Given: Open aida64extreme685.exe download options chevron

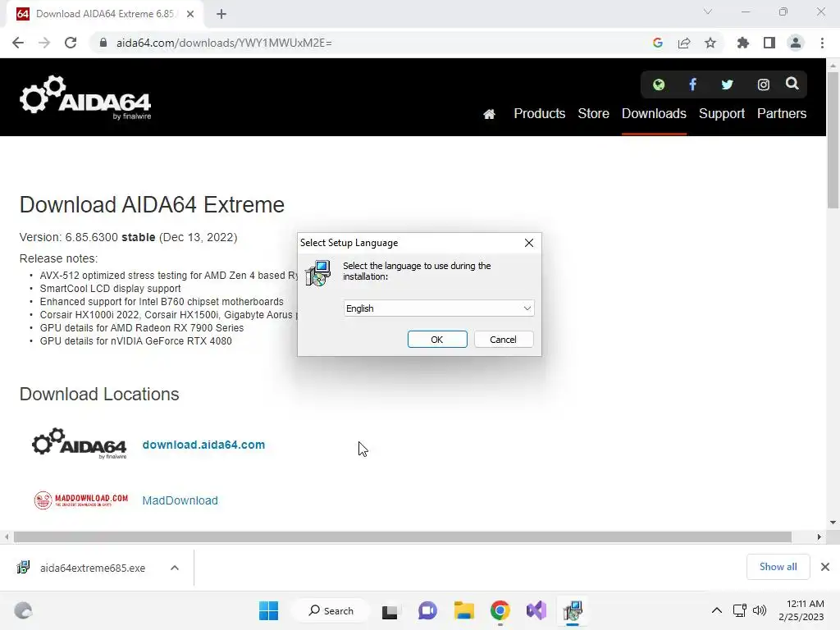Looking at the screenshot, I should (x=175, y=568).
